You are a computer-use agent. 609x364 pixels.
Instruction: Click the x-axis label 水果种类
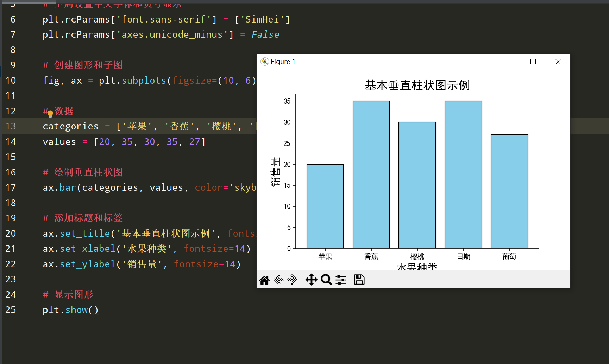417,267
